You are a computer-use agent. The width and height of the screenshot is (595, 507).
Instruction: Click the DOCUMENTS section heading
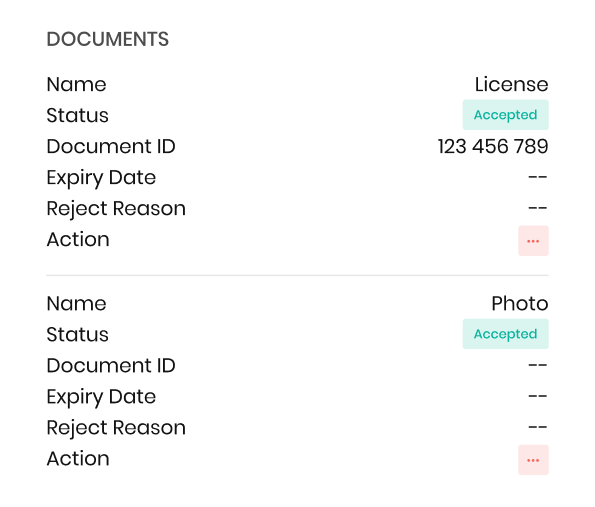pos(108,39)
